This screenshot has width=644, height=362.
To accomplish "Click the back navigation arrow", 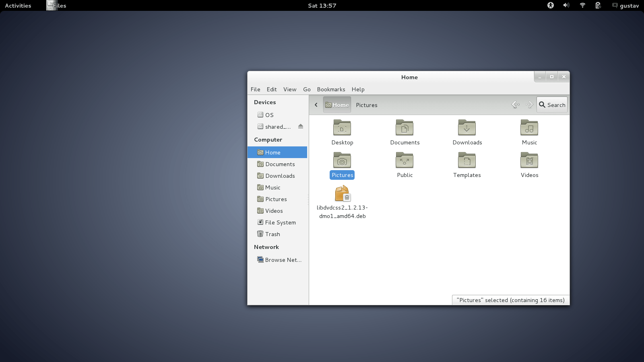I will click(x=316, y=105).
